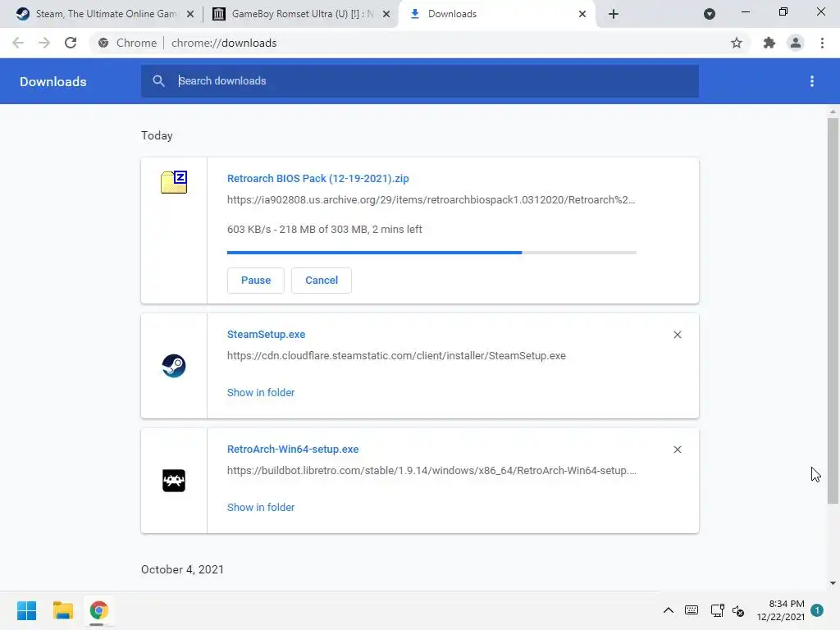840x630 pixels.
Task: Open File Explorer from the taskbar
Action: pyautogui.click(x=62, y=610)
